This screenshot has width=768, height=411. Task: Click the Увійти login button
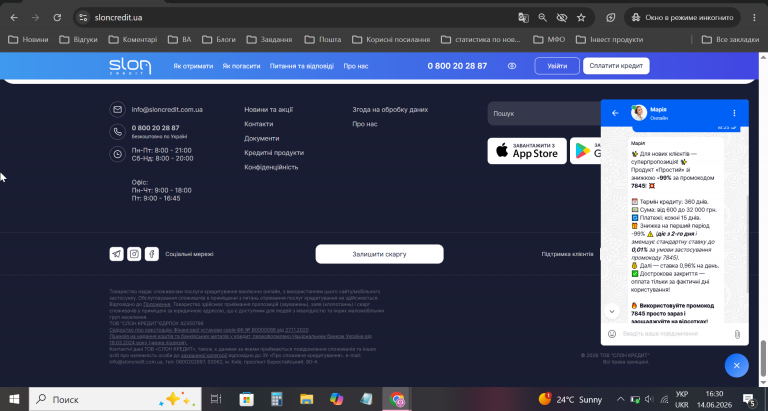(x=557, y=66)
